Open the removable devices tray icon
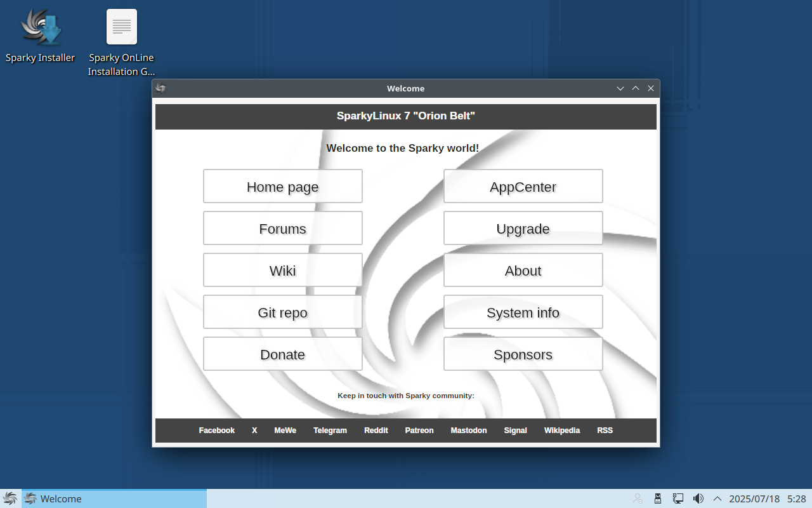 pyautogui.click(x=658, y=498)
